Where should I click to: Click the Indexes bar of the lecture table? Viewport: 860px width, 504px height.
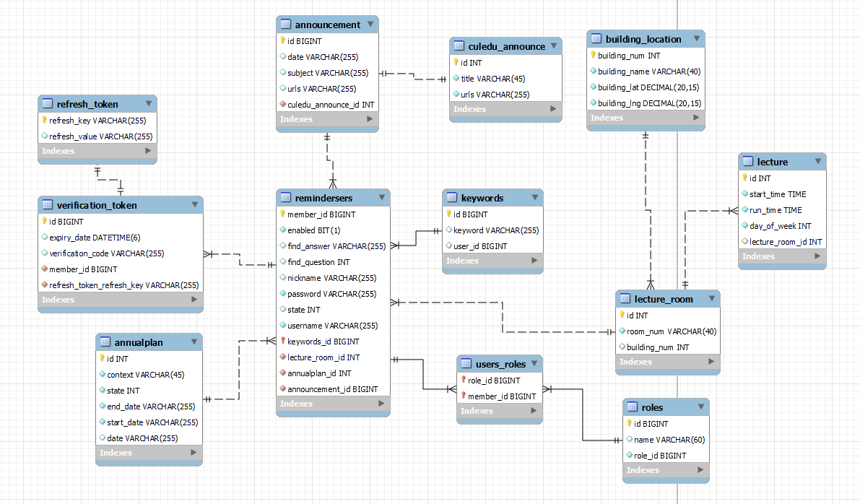781,256
